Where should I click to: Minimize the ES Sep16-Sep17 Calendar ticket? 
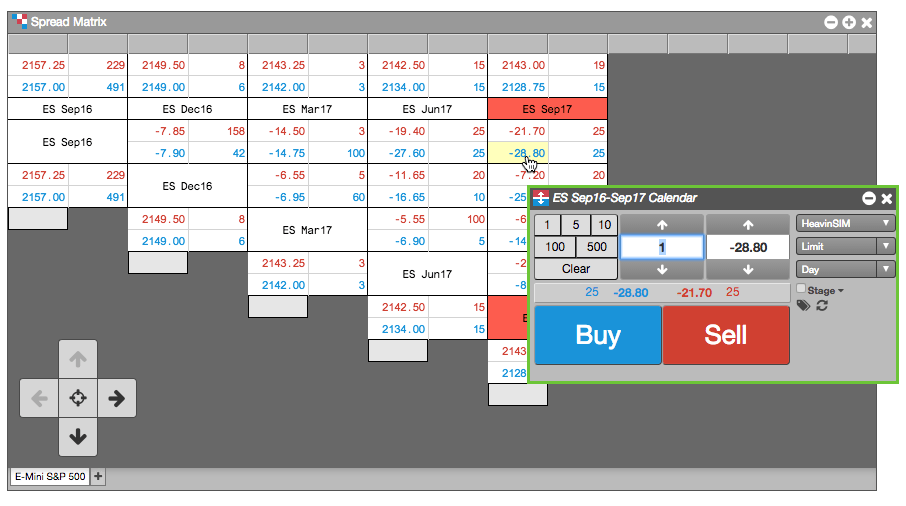point(869,199)
